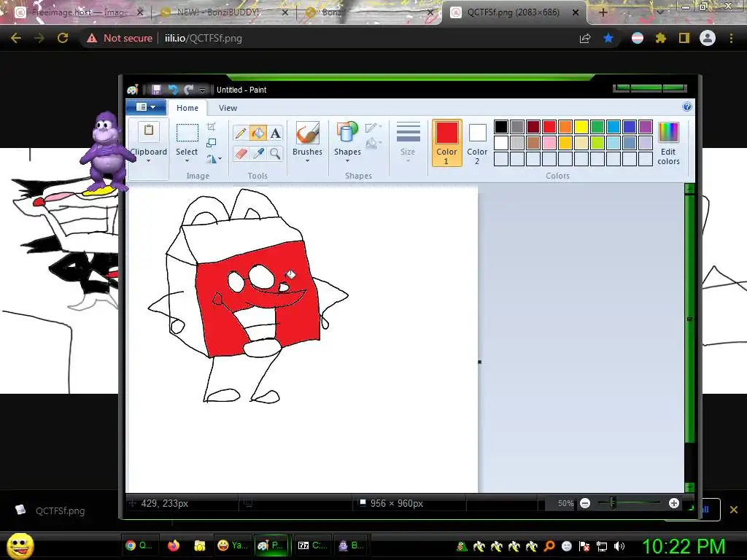Click the Redo arrow in Paint title bar
Image resolution: width=747 pixels, height=560 pixels.
pyautogui.click(x=189, y=90)
